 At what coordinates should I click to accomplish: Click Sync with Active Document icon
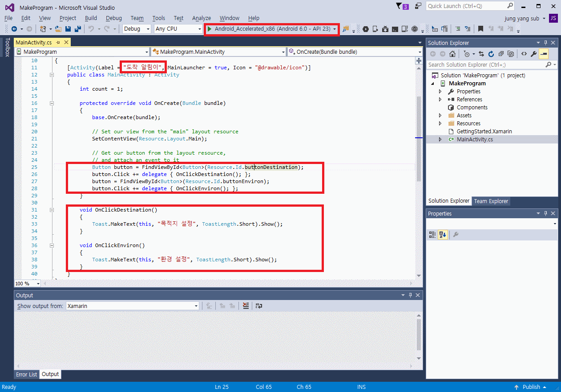click(482, 54)
